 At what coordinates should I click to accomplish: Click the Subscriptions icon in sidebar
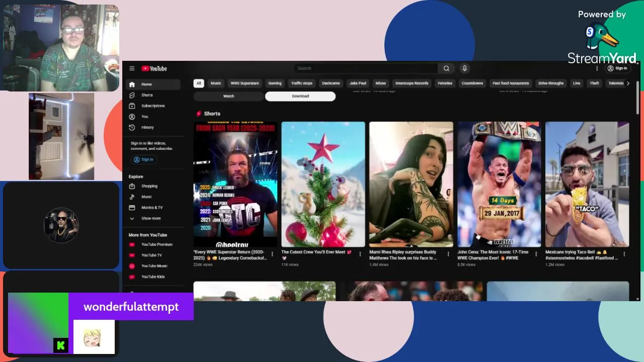click(x=132, y=106)
